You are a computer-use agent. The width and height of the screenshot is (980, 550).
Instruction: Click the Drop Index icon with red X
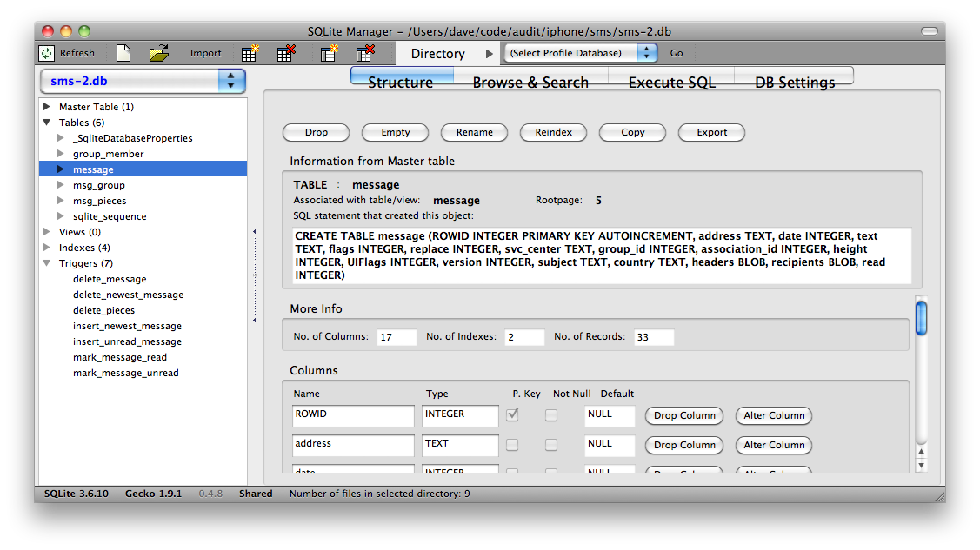365,53
